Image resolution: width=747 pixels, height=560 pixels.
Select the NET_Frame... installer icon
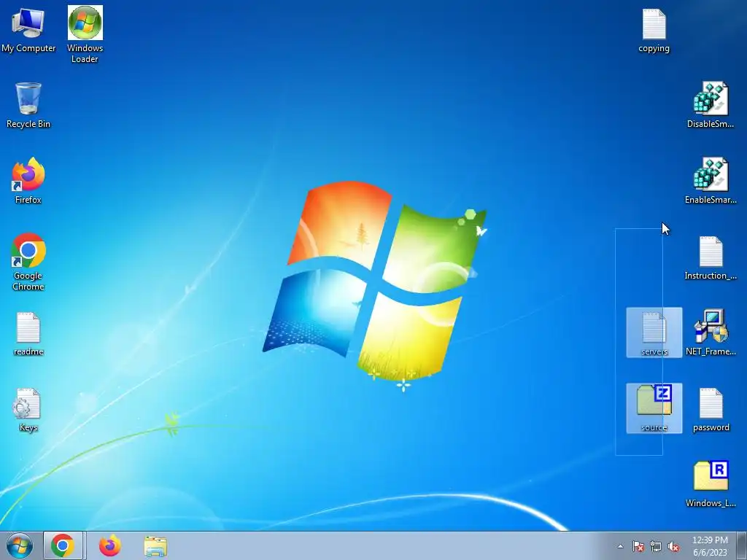coord(711,332)
